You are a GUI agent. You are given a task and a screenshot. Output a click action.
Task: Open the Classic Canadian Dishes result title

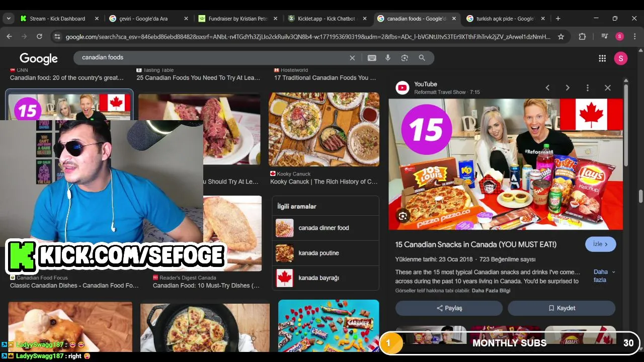pos(74,286)
